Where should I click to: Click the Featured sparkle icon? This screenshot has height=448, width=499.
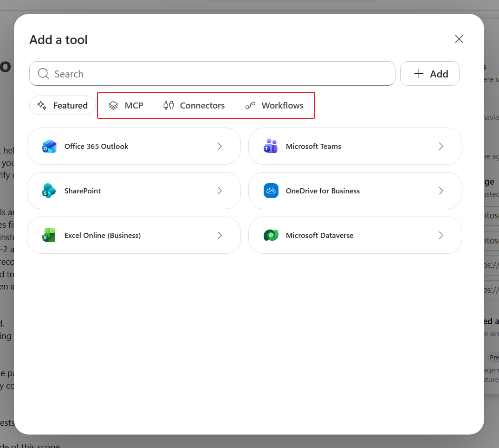[x=42, y=105]
